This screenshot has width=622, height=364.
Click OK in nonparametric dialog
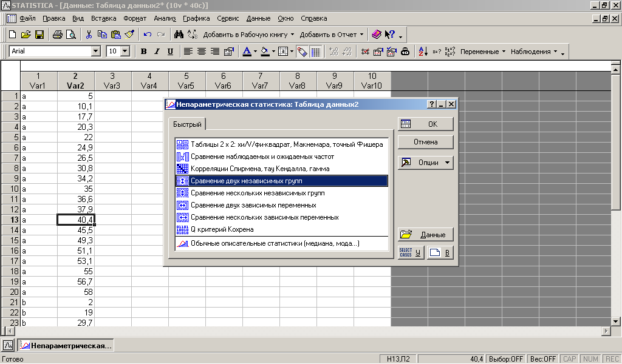pyautogui.click(x=425, y=124)
